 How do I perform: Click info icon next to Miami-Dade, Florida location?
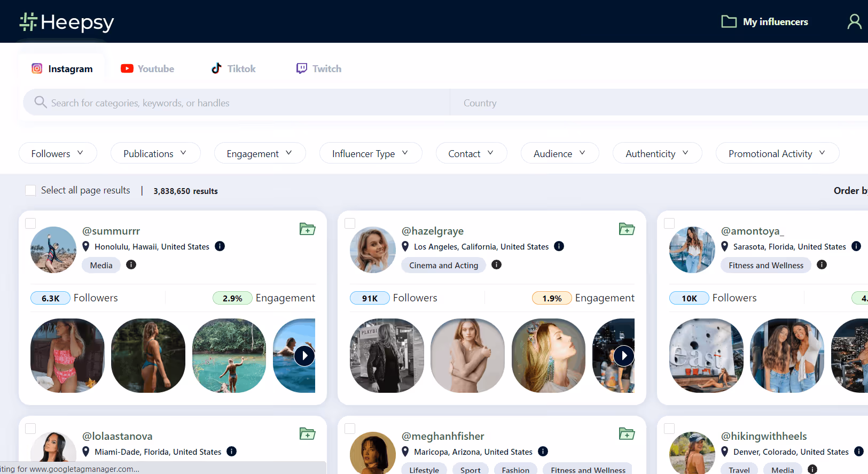[231, 452]
